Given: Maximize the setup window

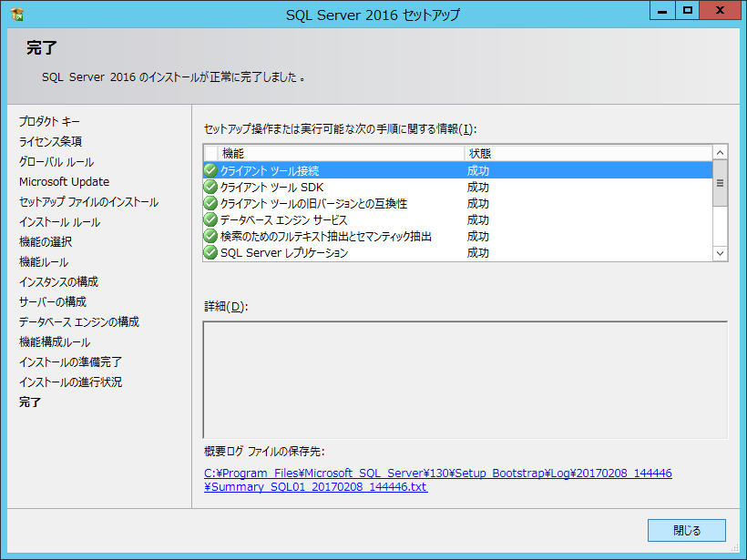Looking at the screenshot, I should point(688,10).
